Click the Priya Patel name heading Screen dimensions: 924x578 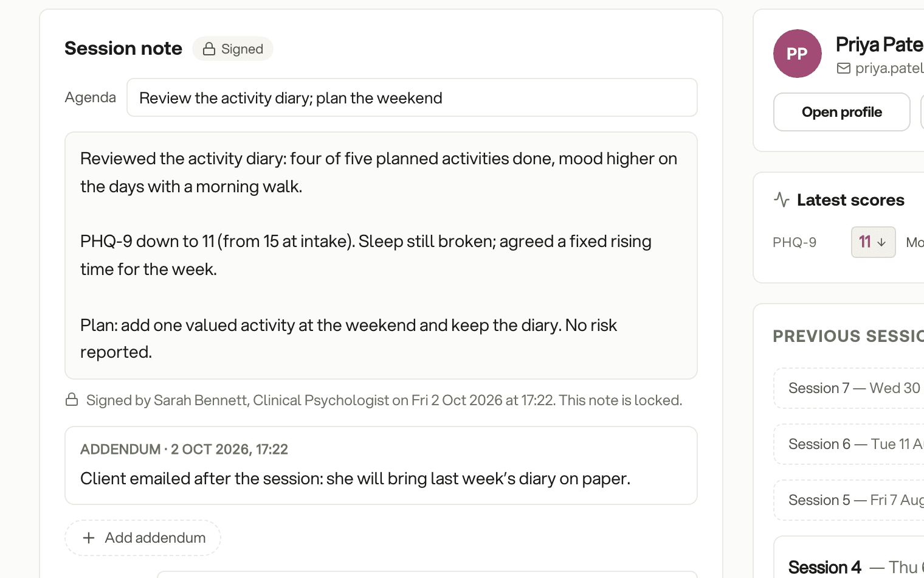click(880, 44)
